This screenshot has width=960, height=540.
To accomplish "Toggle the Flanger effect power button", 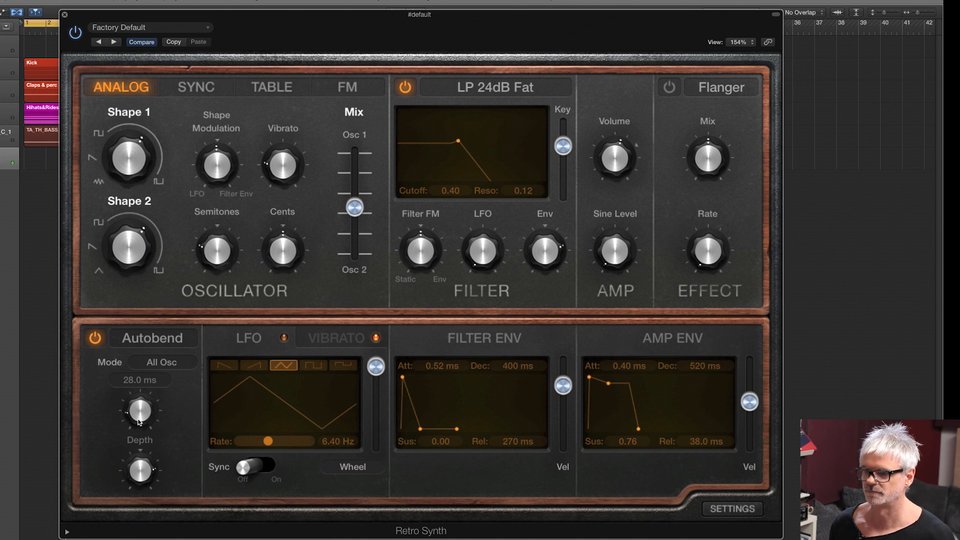I will [x=669, y=87].
